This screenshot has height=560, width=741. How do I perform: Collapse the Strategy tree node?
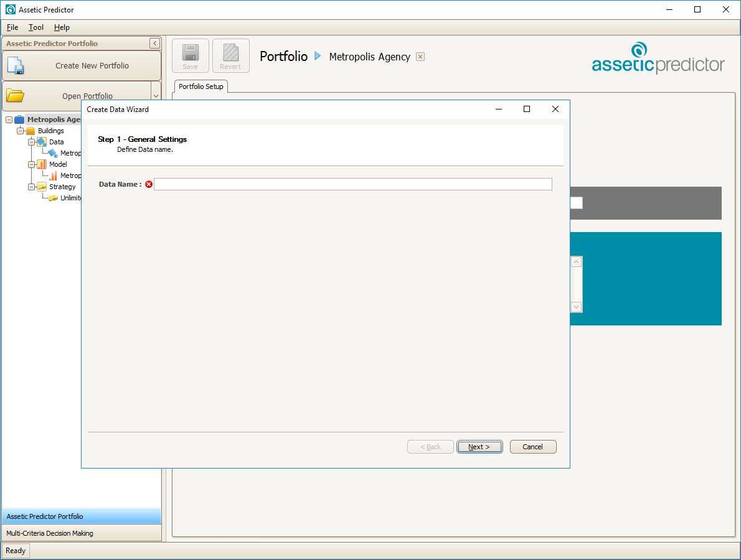(x=31, y=187)
